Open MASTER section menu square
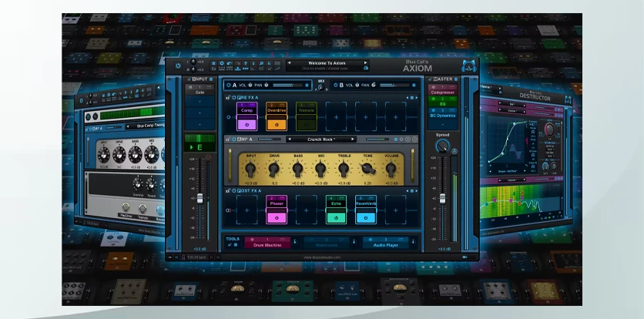This screenshot has height=319, width=644. [456, 79]
